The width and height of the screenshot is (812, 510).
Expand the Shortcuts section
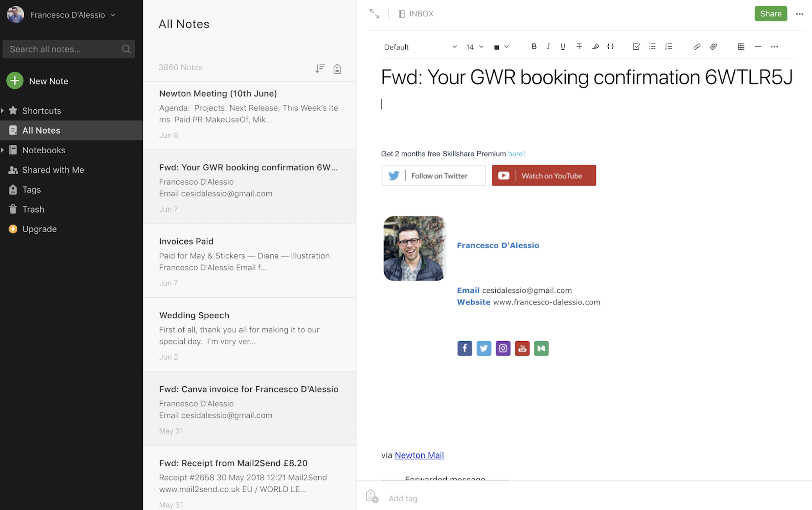click(x=2, y=111)
